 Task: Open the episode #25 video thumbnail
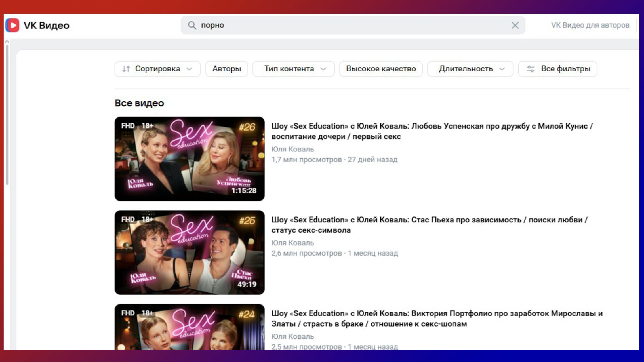coord(190,252)
